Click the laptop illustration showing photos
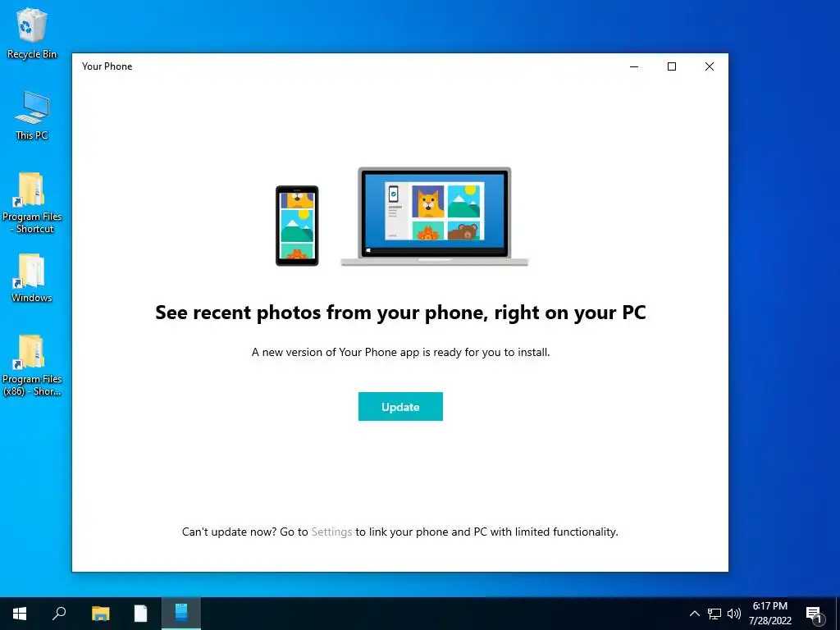Screen dimensions: 840x630 [435, 217]
